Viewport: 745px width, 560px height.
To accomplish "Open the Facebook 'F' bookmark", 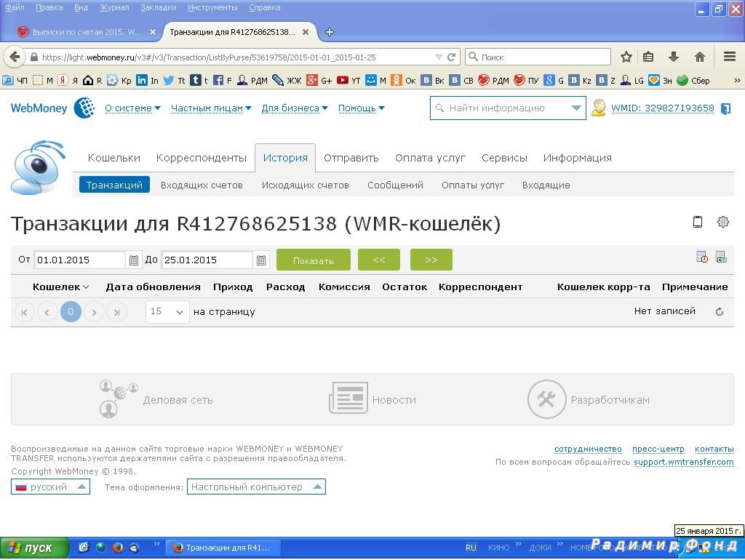I will (x=223, y=80).
